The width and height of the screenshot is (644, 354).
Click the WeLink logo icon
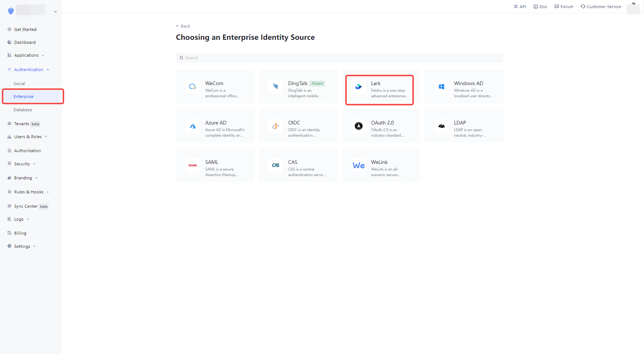(359, 165)
